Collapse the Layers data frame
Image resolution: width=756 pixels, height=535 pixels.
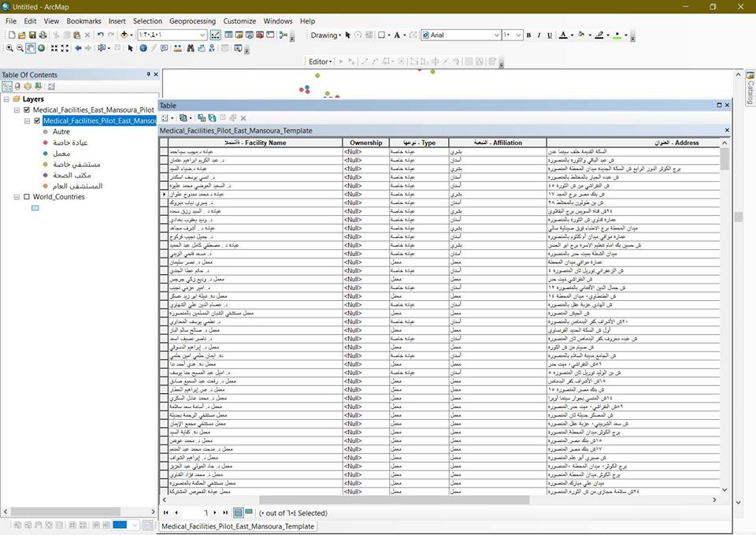click(6, 99)
